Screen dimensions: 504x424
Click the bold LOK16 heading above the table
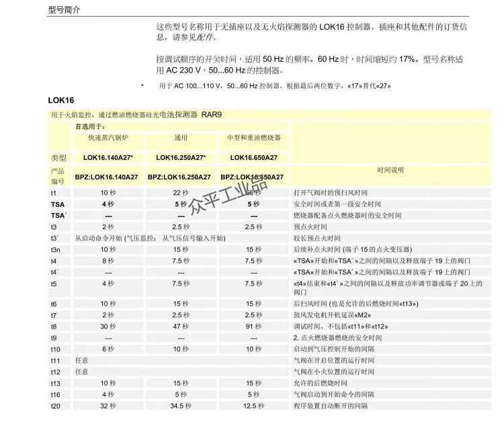point(61,101)
